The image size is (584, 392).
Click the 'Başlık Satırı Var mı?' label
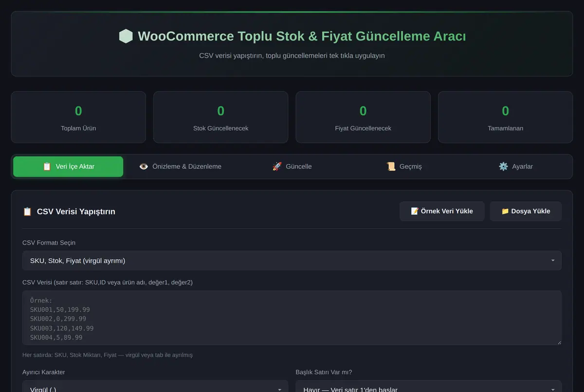tap(324, 372)
